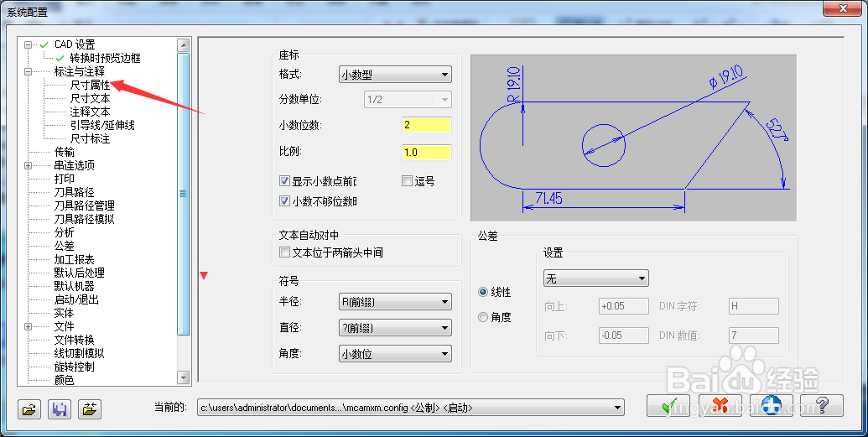This screenshot has width=868, height=437.
Task: Click the DIN 数值 field
Action: [753, 336]
